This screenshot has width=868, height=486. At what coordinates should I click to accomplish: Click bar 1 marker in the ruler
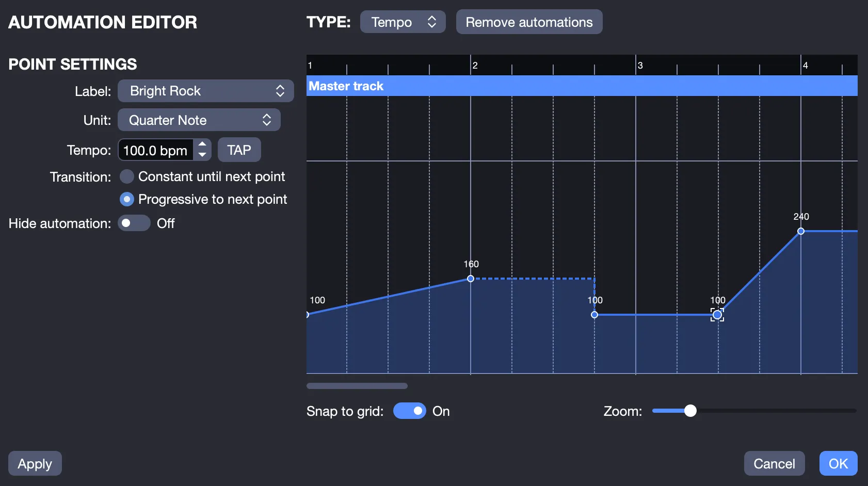310,66
